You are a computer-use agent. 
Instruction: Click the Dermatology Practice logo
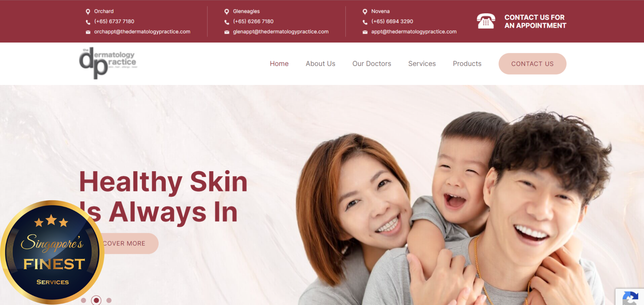click(108, 63)
